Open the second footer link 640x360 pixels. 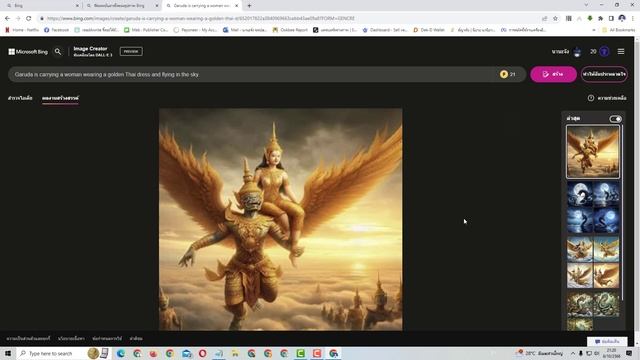(x=71, y=338)
